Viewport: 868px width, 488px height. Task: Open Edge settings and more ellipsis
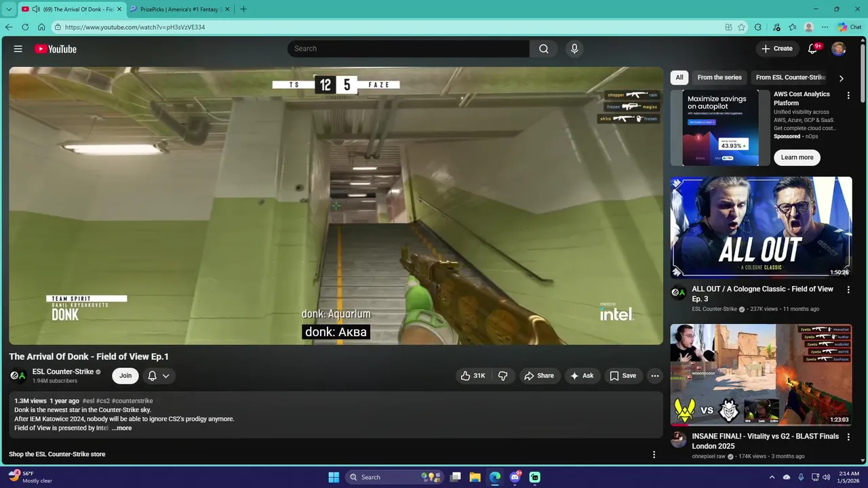point(825,27)
